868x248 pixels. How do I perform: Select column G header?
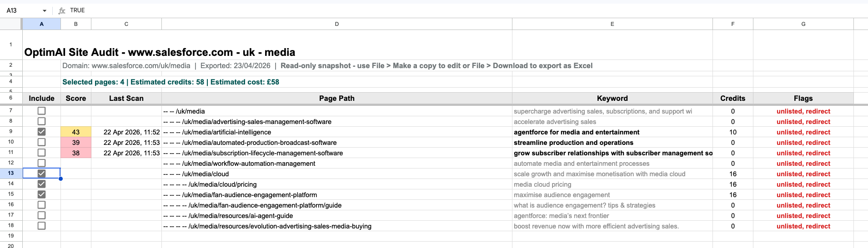(803, 24)
